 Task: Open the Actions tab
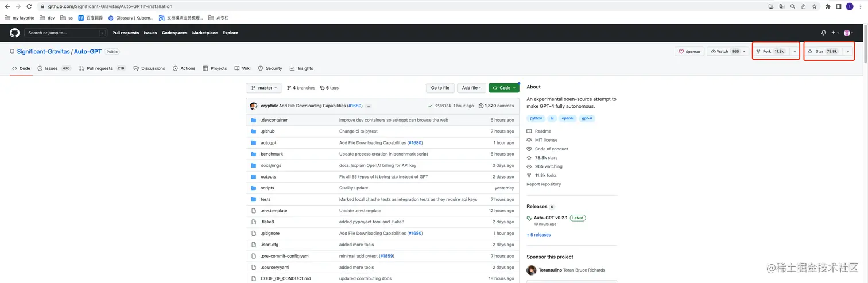184,68
